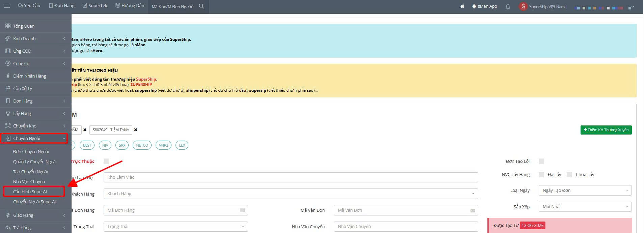Open notifications bell icon

(x=508, y=6)
